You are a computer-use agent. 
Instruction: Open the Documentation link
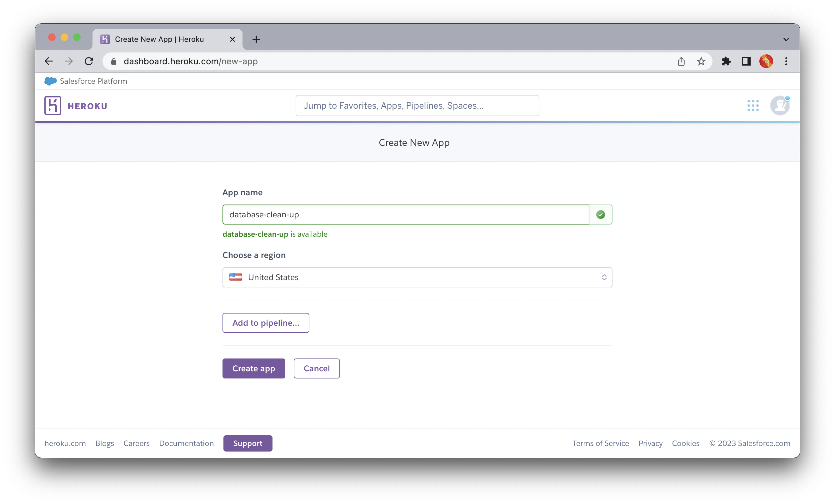(x=186, y=443)
